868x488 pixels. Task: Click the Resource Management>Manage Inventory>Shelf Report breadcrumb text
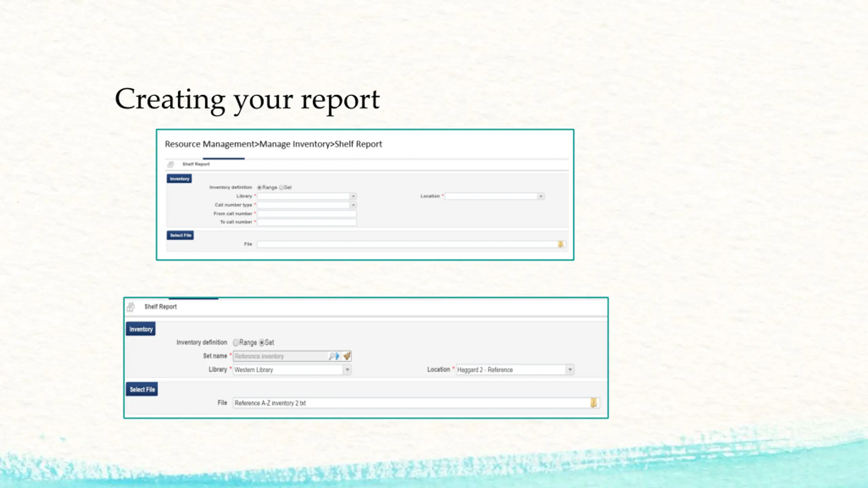pos(273,144)
